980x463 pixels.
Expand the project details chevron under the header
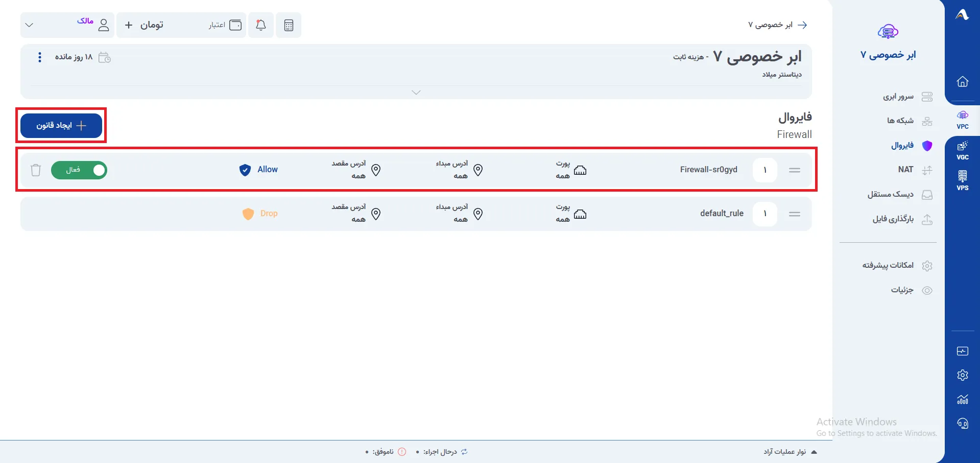[x=416, y=92]
